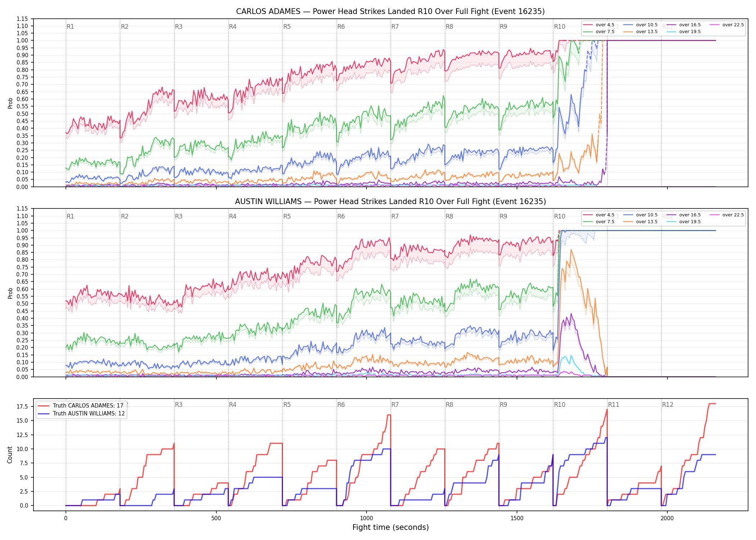Click the R3 round label in the Count chart

[x=179, y=405]
